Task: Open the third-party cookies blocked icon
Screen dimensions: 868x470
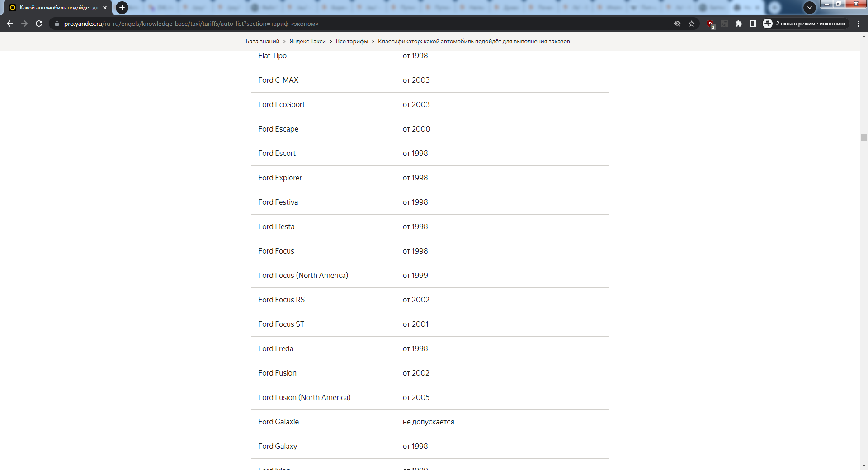Action: click(677, 23)
